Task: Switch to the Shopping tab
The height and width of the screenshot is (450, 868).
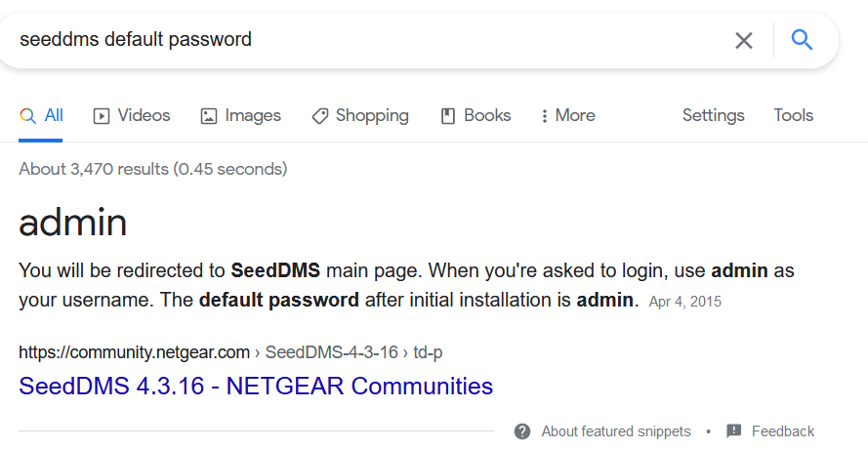Action: coord(372,115)
